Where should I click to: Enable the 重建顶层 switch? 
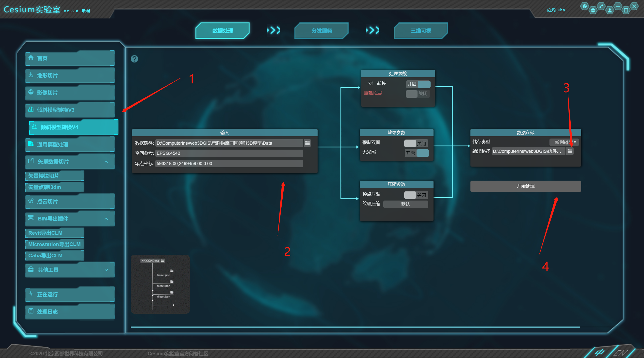(x=418, y=94)
